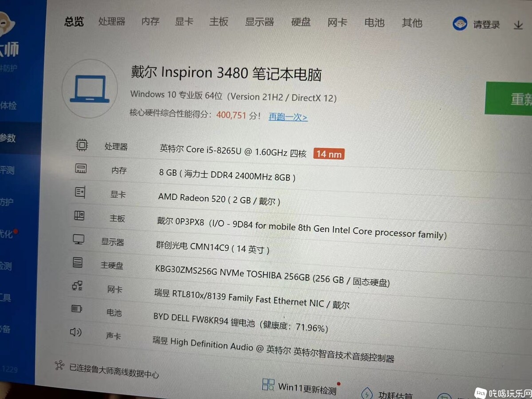532x399 pixels.
Task: Click the network icon beside 网卡
Action: (x=77, y=286)
